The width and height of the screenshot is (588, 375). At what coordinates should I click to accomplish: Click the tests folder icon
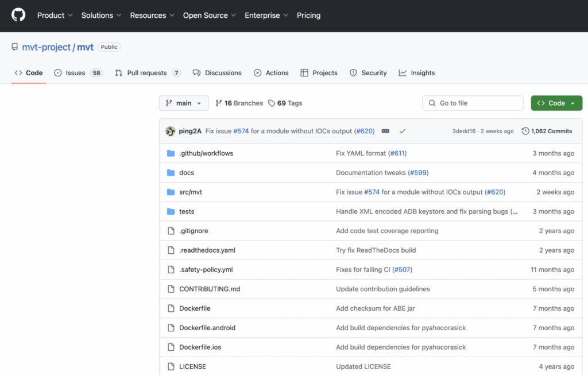pos(171,211)
